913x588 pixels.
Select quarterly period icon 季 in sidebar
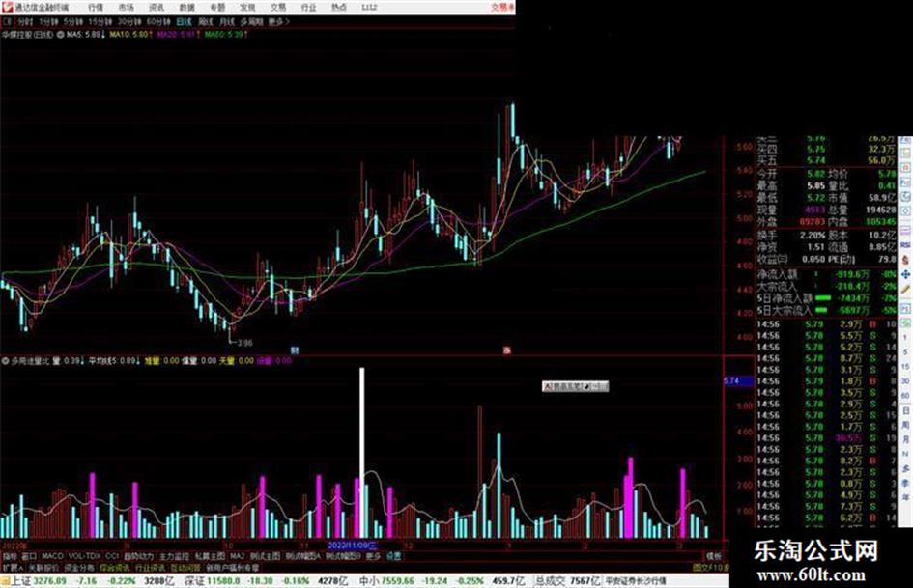coord(905,483)
